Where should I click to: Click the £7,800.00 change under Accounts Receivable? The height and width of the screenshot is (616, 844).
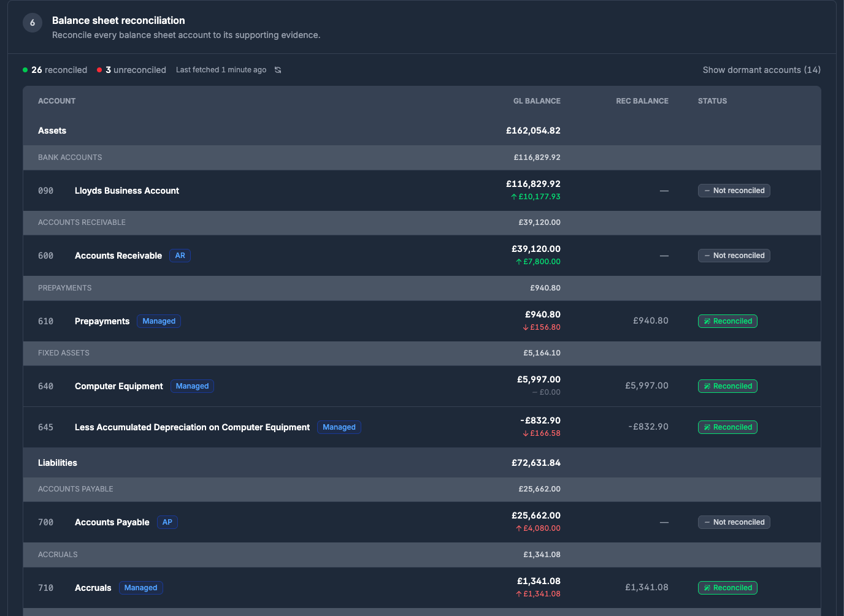pos(538,262)
